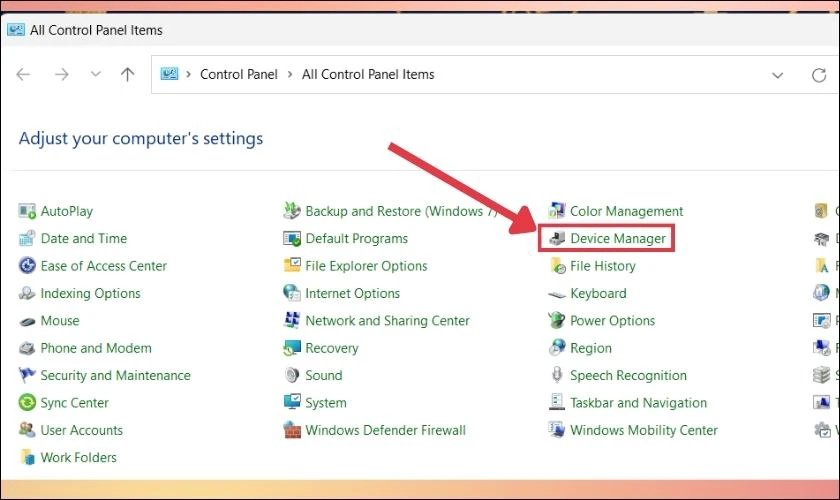Click the Device Manager icon
Image resolution: width=840 pixels, height=500 pixels.
(x=557, y=238)
